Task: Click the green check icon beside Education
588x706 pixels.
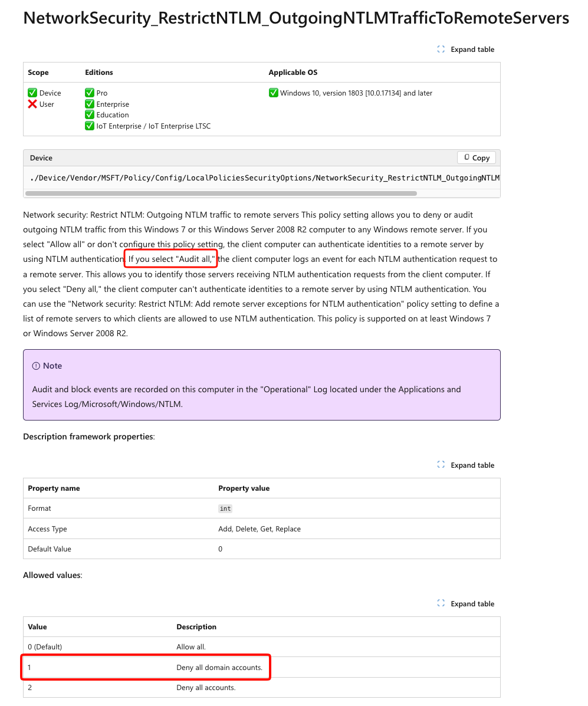Action: pyautogui.click(x=90, y=115)
